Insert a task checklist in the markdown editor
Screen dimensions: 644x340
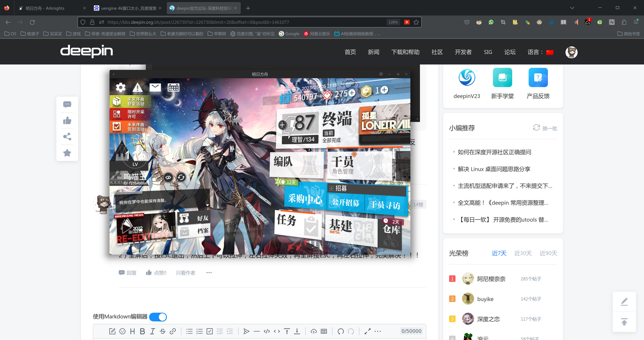[209, 331]
